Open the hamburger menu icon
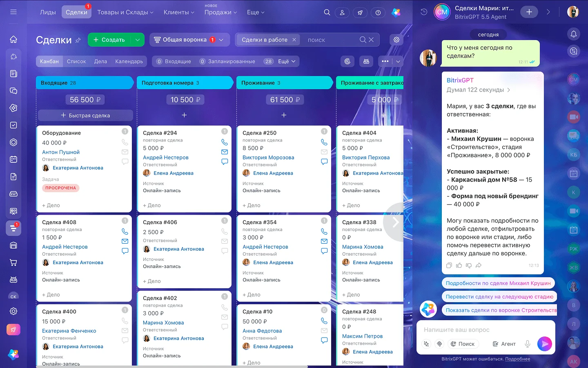Viewport: 588px width, 368px height. 13,12
